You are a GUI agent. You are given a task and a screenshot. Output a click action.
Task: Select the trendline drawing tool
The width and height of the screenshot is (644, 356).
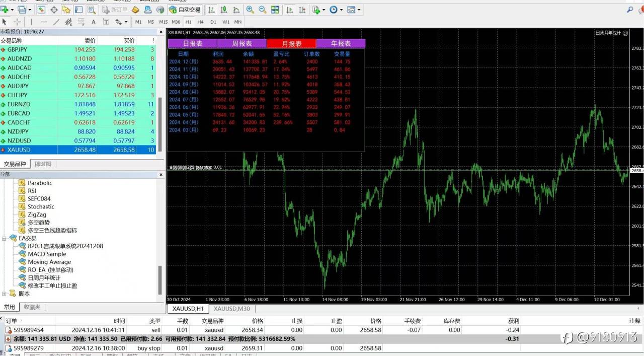pyautogui.click(x=56, y=22)
